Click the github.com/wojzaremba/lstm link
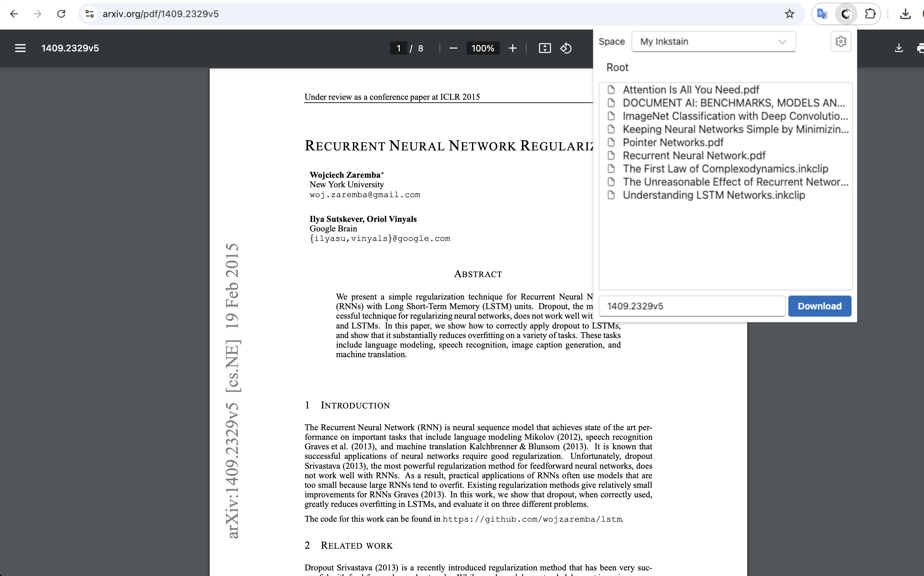The width and height of the screenshot is (924, 576). [532, 519]
